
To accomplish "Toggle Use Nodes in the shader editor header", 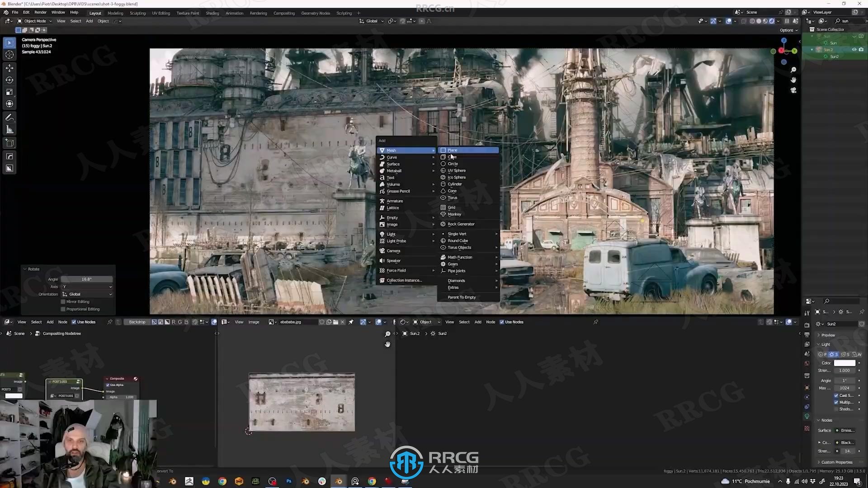I will [511, 322].
